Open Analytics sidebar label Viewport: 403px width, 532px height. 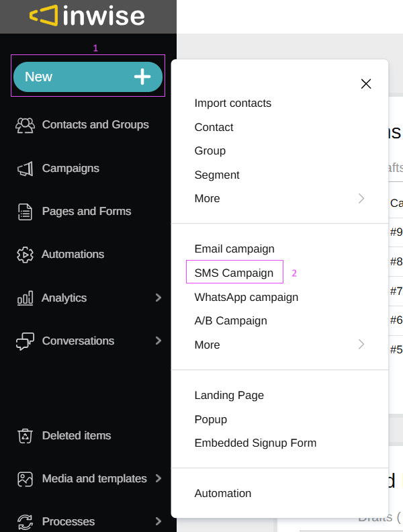pos(64,298)
